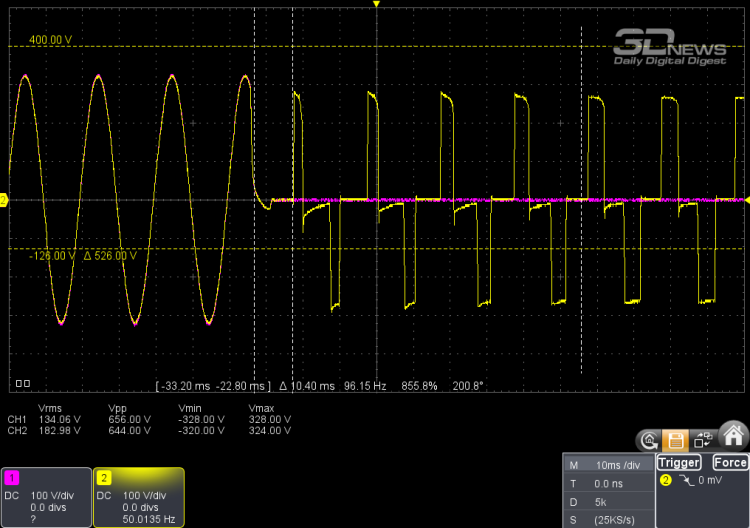Click the channel 2 ground marker on left edge

3,200
